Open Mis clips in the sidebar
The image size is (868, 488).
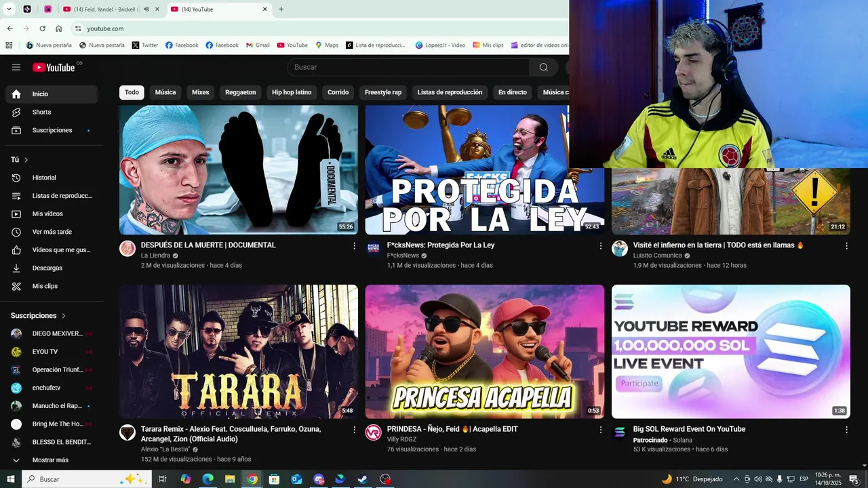(x=52, y=286)
